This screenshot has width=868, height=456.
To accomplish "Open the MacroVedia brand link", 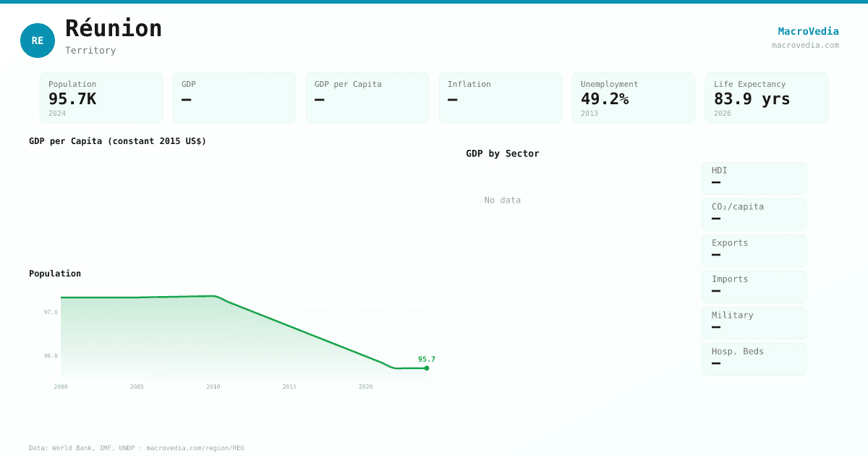I will tap(808, 31).
